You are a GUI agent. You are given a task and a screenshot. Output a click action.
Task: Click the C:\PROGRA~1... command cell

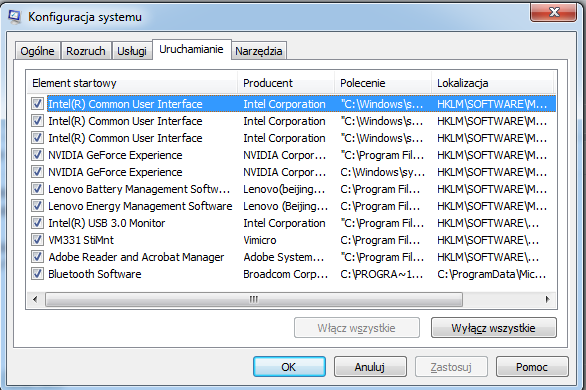point(382,274)
